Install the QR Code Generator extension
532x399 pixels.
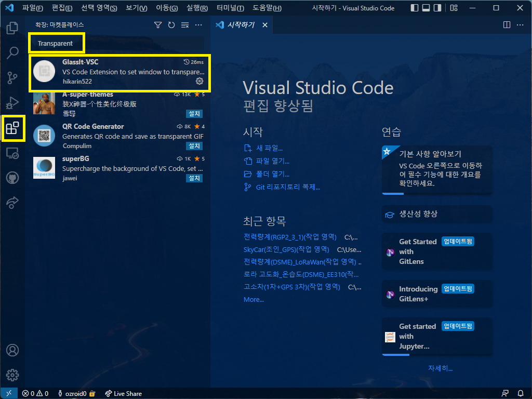[x=194, y=146]
